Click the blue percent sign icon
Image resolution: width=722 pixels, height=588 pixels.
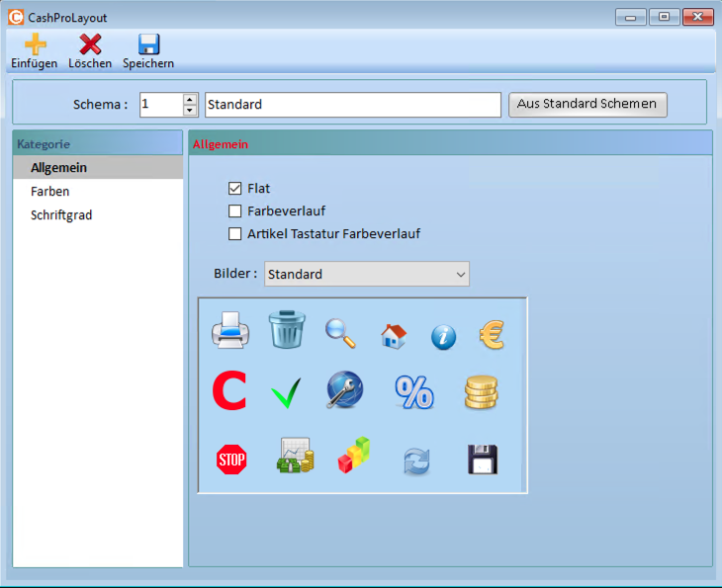coord(414,392)
